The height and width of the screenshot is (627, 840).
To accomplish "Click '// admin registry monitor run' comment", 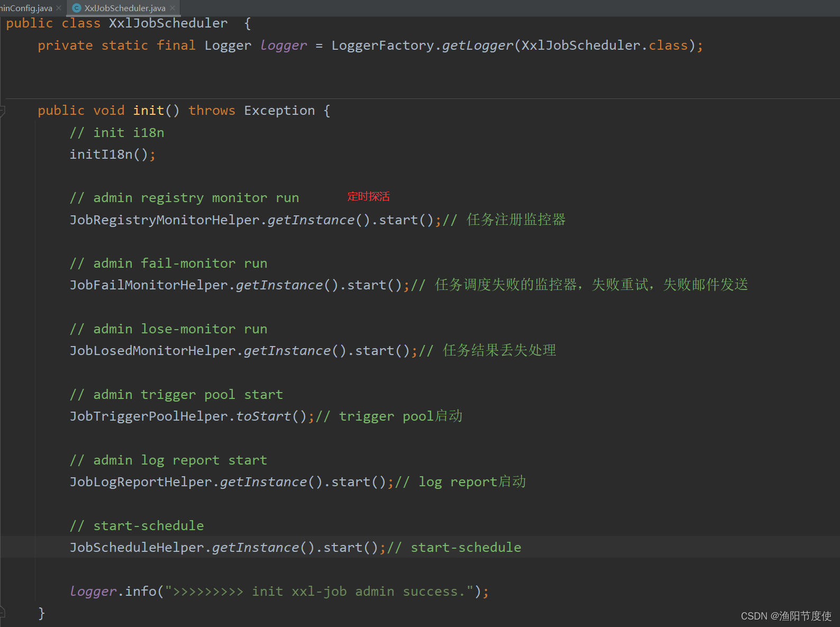I will point(185,198).
